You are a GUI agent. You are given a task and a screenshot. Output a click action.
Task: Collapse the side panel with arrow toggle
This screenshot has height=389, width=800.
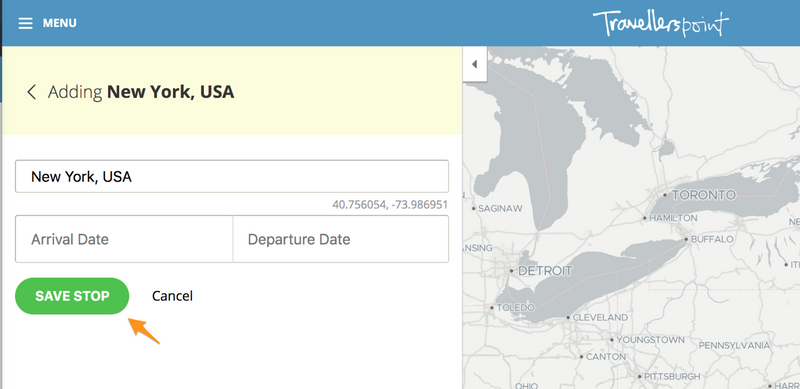pos(474,64)
